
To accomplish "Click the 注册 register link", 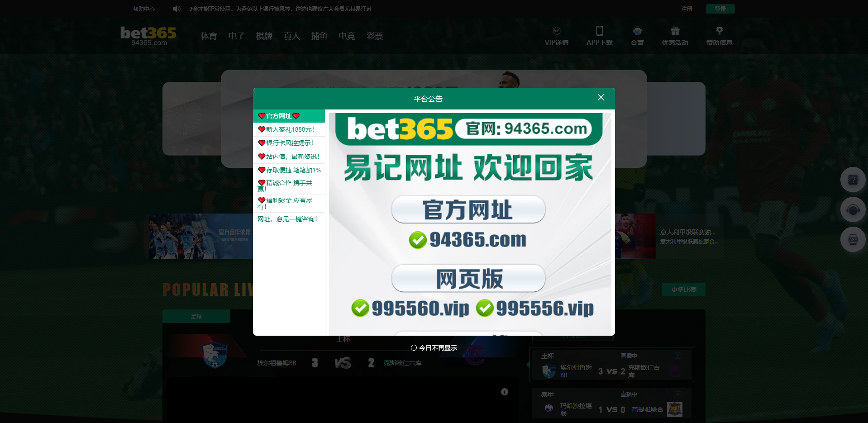I will (687, 9).
